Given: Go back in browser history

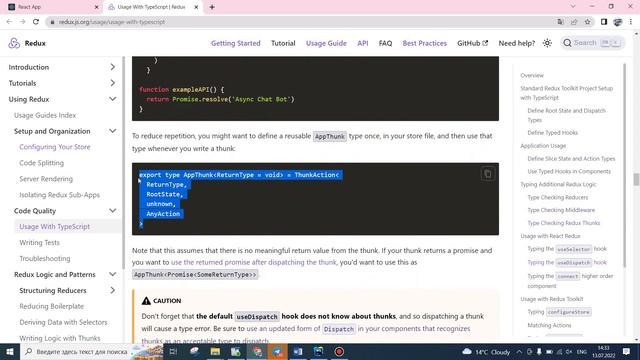Looking at the screenshot, I should pyautogui.click(x=9, y=22).
